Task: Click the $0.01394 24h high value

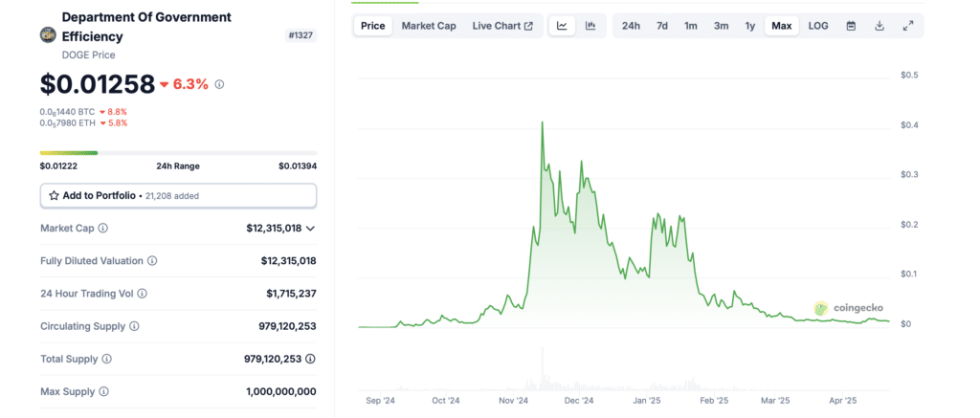Action: [298, 166]
